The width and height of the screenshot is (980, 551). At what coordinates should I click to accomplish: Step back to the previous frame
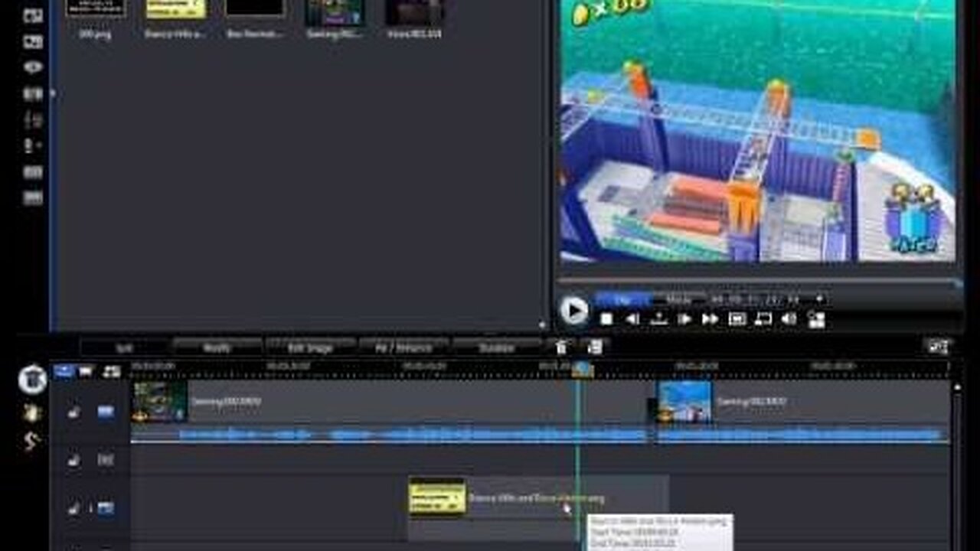click(632, 319)
